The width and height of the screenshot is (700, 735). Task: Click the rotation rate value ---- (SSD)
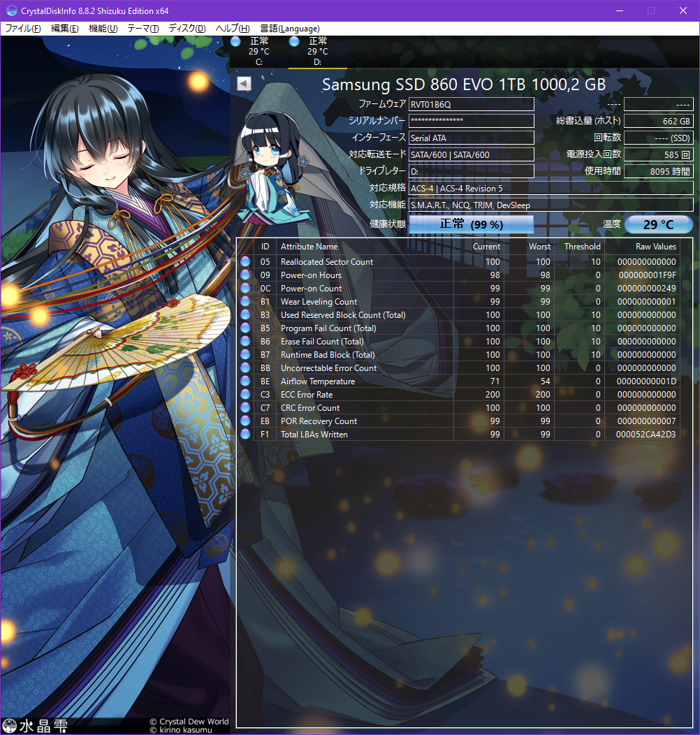coord(659,138)
